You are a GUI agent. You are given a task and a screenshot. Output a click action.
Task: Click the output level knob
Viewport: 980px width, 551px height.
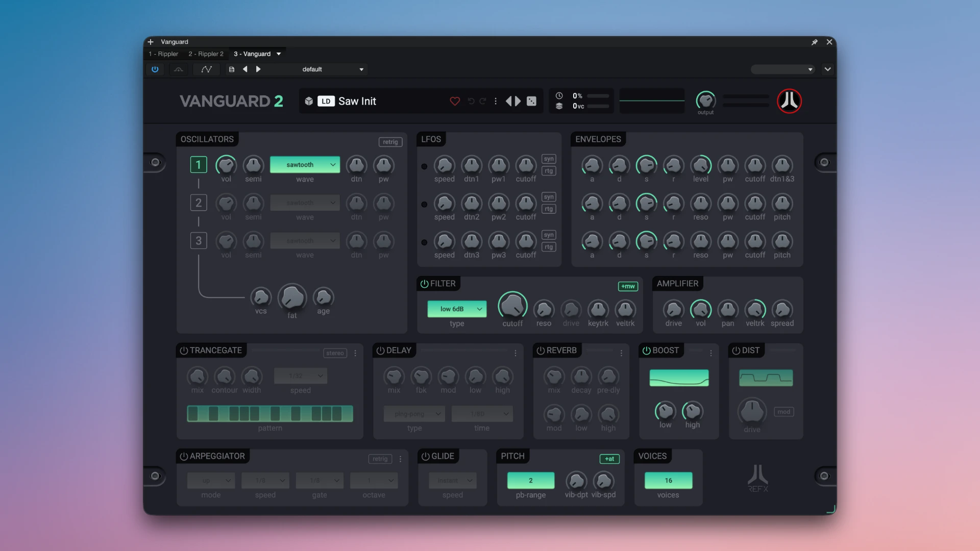click(x=705, y=100)
